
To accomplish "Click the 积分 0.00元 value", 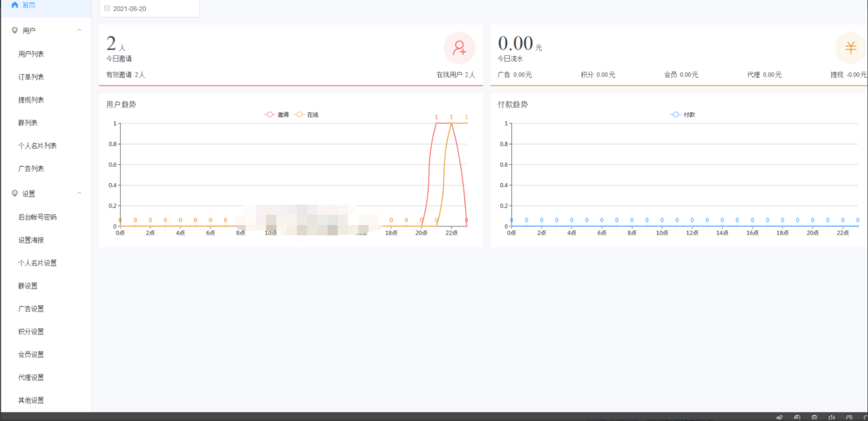I will [x=598, y=75].
